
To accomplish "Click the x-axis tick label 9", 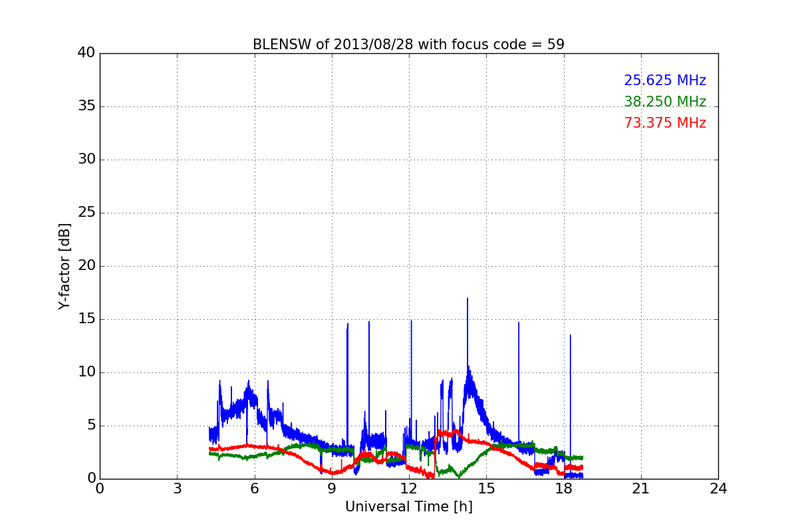I will pyautogui.click(x=331, y=489).
